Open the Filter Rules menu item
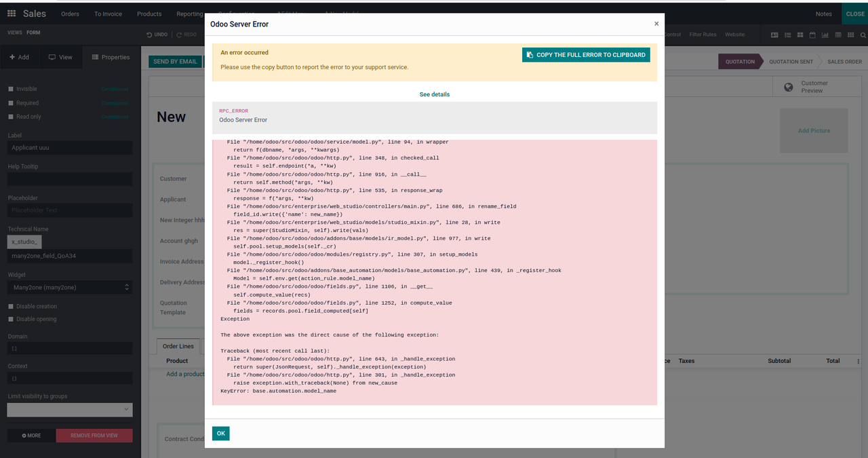868x458 pixels. (x=703, y=35)
